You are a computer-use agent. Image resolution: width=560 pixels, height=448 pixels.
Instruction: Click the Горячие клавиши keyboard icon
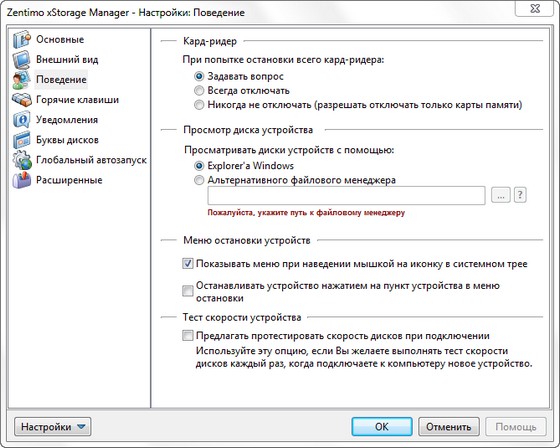(x=22, y=100)
